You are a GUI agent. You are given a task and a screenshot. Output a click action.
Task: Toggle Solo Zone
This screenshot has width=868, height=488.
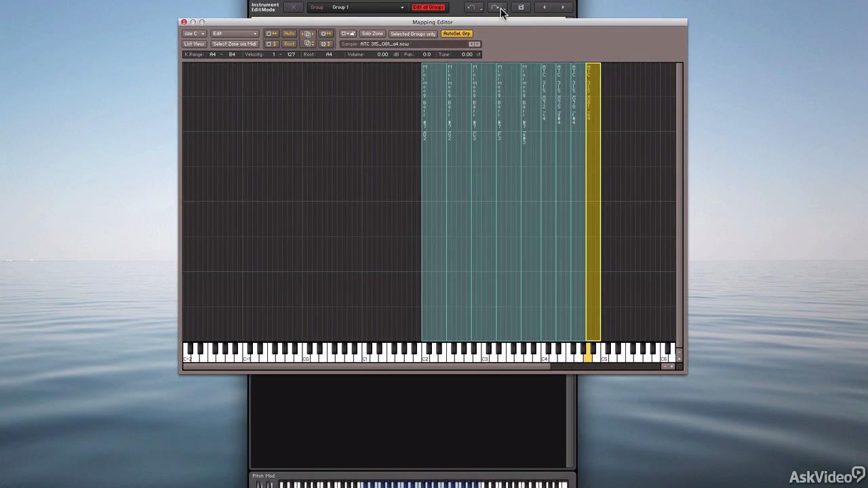[x=372, y=34]
